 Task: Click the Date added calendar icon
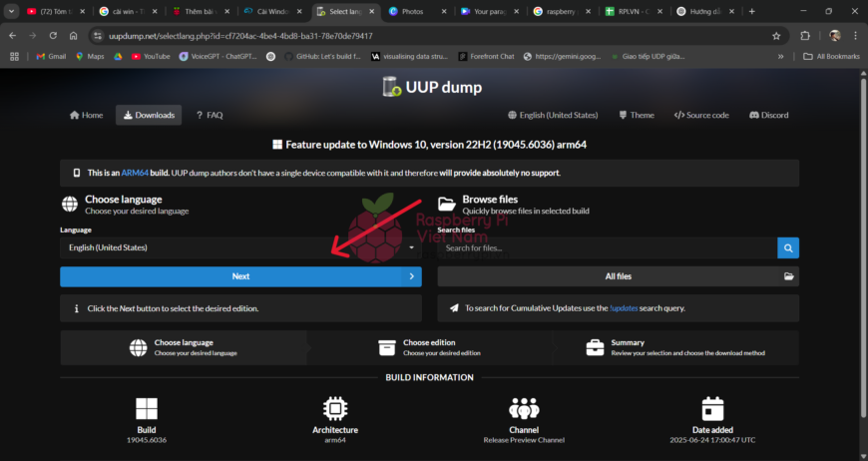click(712, 408)
